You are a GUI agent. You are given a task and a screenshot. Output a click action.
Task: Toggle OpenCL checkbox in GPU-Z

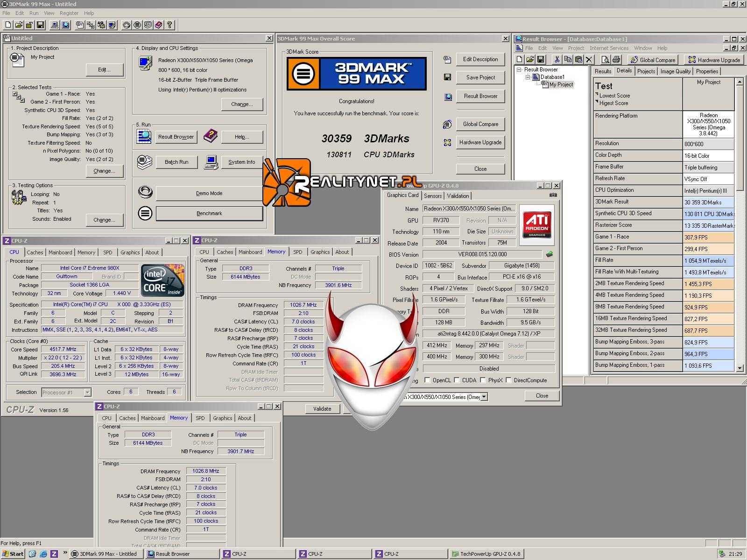[x=427, y=380]
